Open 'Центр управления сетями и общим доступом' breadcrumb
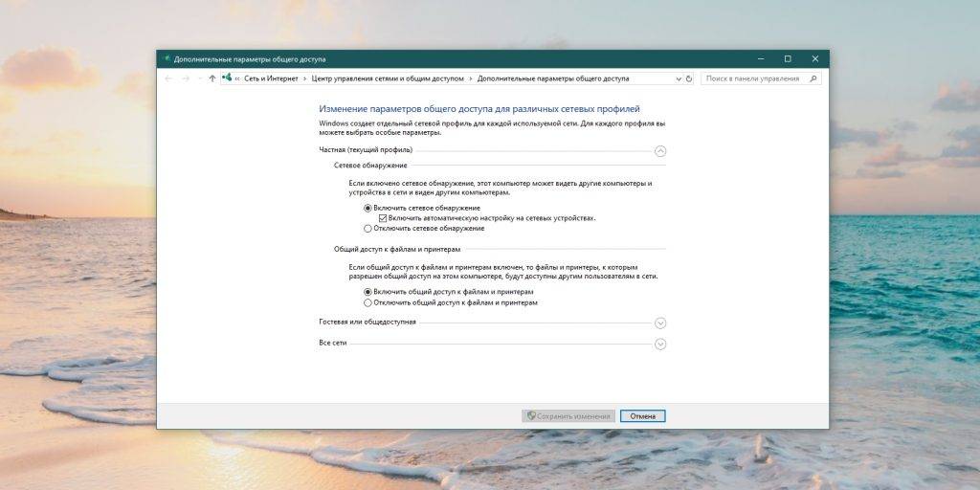The height and width of the screenshot is (490, 980). [388, 78]
